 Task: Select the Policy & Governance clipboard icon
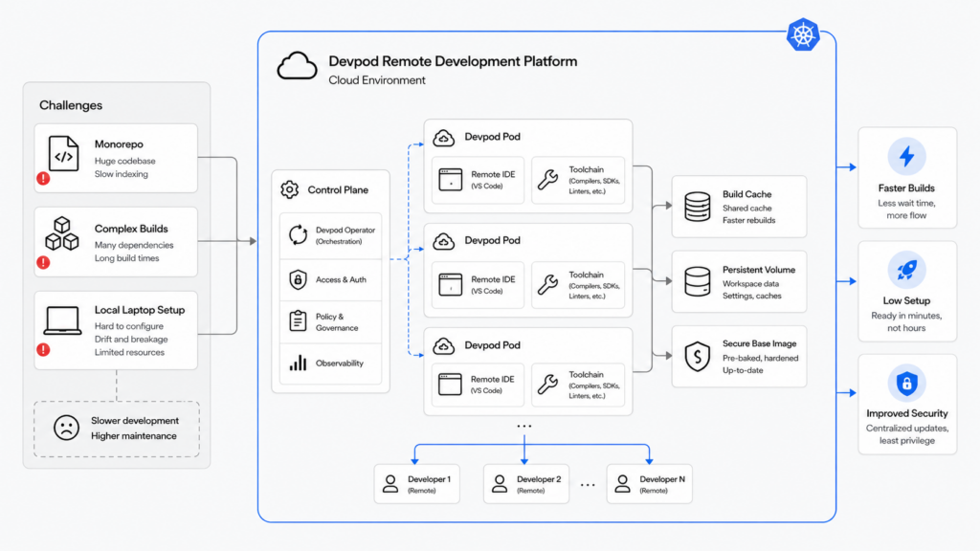coord(299,320)
